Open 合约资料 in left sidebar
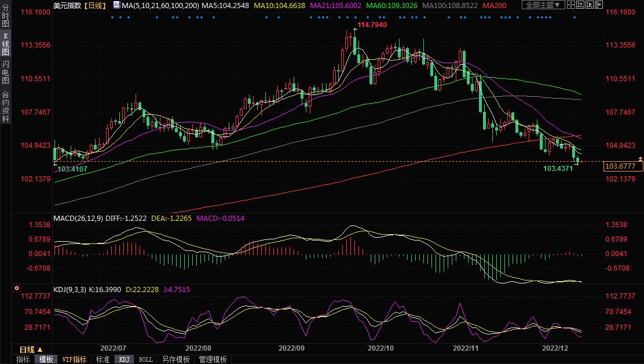This screenshot has width=644, height=364. 5,106
